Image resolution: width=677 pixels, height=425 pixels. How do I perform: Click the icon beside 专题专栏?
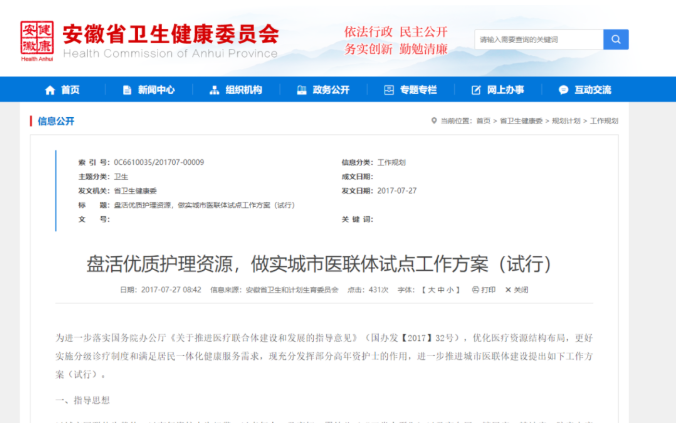tap(389, 90)
